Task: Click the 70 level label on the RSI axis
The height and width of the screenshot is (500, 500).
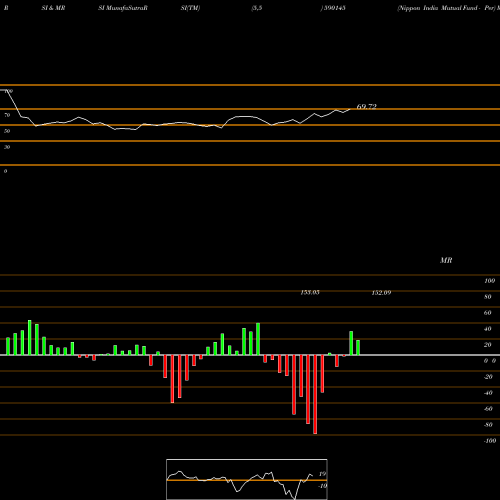Action: point(7,115)
